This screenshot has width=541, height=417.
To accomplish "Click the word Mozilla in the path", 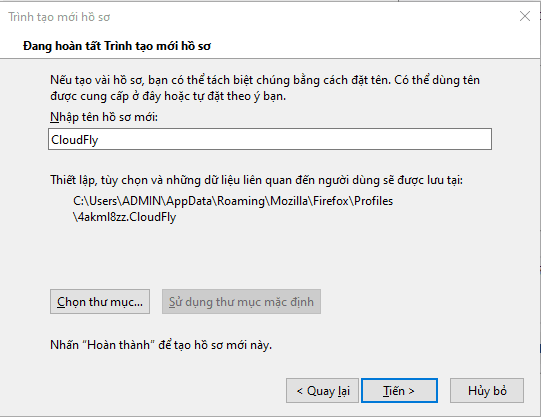I will click(288, 201).
